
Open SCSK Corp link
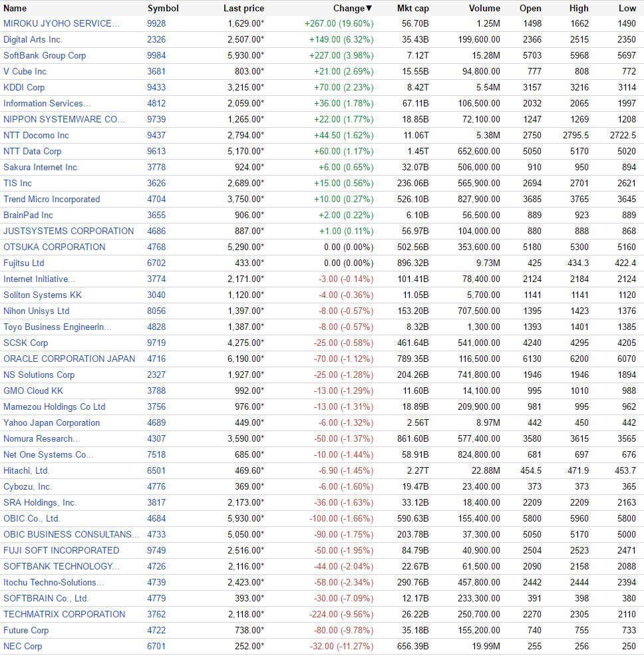click(25, 343)
